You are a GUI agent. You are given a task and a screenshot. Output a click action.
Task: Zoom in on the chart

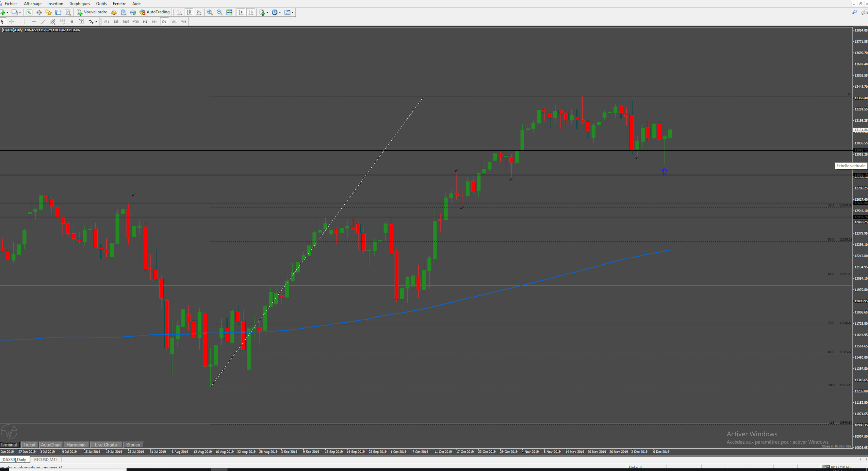210,12
